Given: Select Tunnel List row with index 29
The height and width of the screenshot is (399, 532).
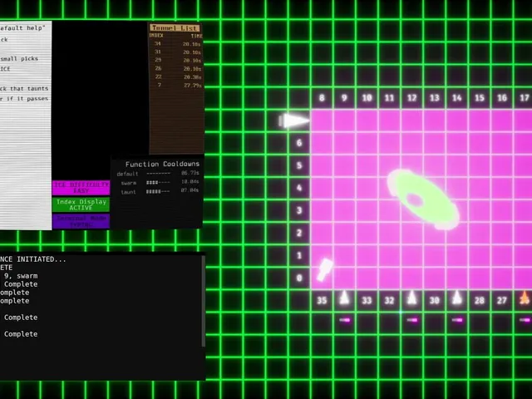Looking at the screenshot, I should coord(177,60).
